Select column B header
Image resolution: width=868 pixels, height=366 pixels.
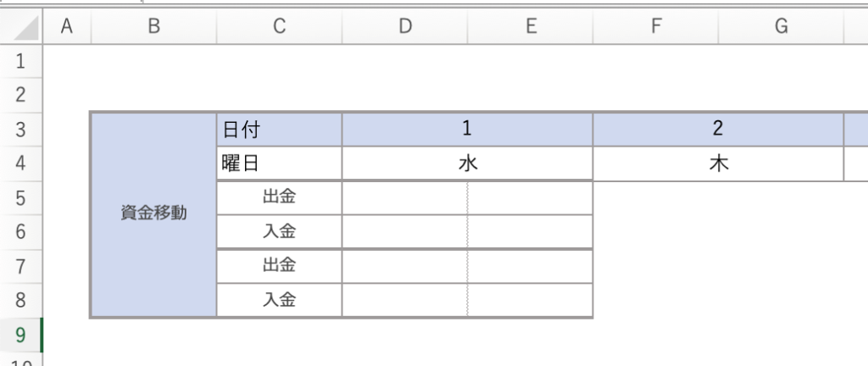(x=153, y=27)
